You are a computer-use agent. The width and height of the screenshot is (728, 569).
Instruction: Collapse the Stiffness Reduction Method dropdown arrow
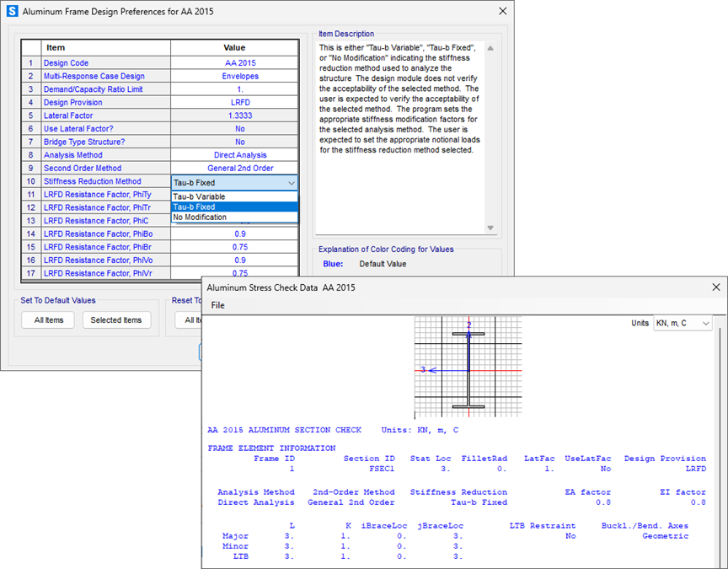tap(291, 182)
